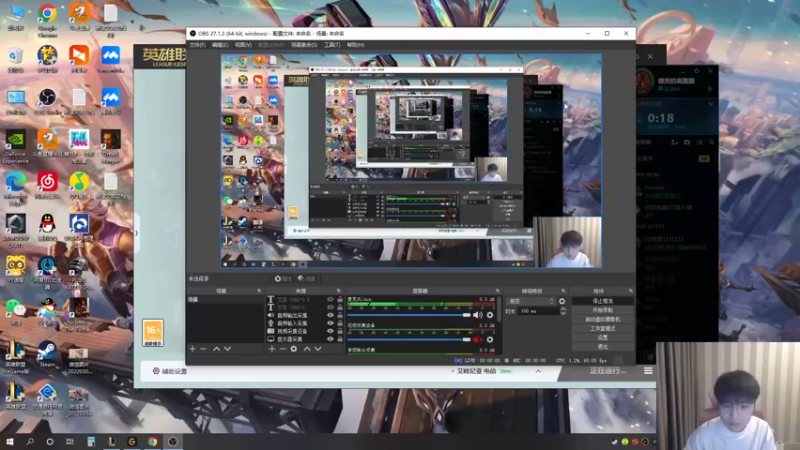Open League client hamburger menu icon
The width and height of the screenshot is (800, 450).
(648, 371)
